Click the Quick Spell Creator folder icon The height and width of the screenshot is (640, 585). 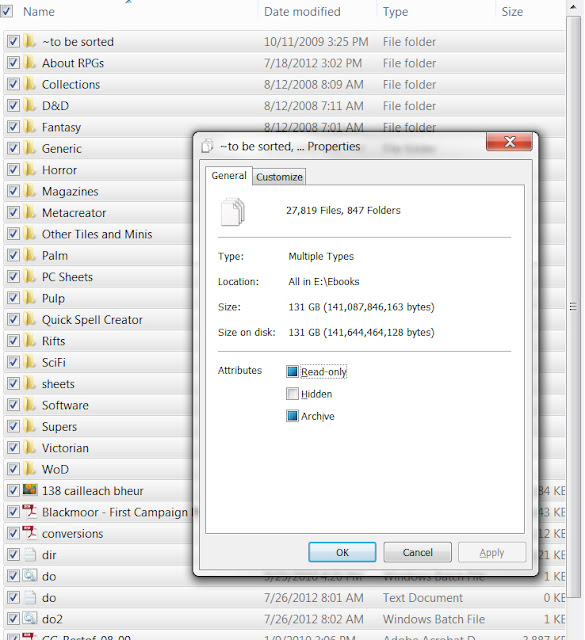click(x=29, y=319)
